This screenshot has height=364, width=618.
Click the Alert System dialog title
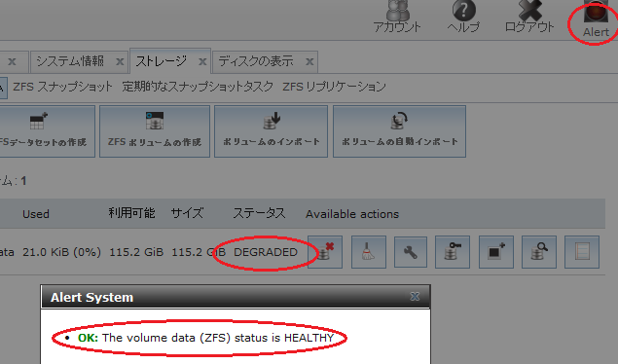coord(91,298)
